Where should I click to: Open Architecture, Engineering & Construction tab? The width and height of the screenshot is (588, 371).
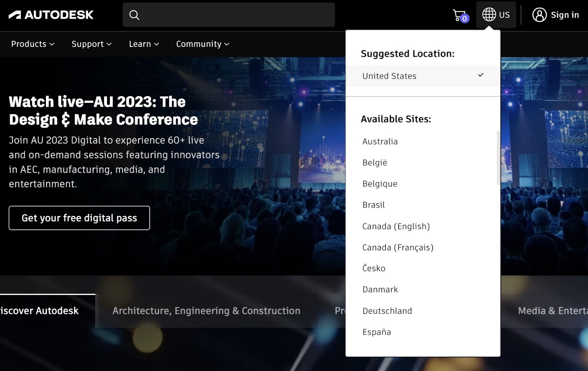point(206,311)
